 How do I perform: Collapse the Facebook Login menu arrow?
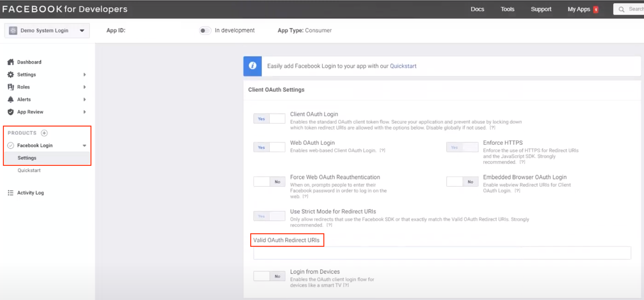click(x=84, y=145)
